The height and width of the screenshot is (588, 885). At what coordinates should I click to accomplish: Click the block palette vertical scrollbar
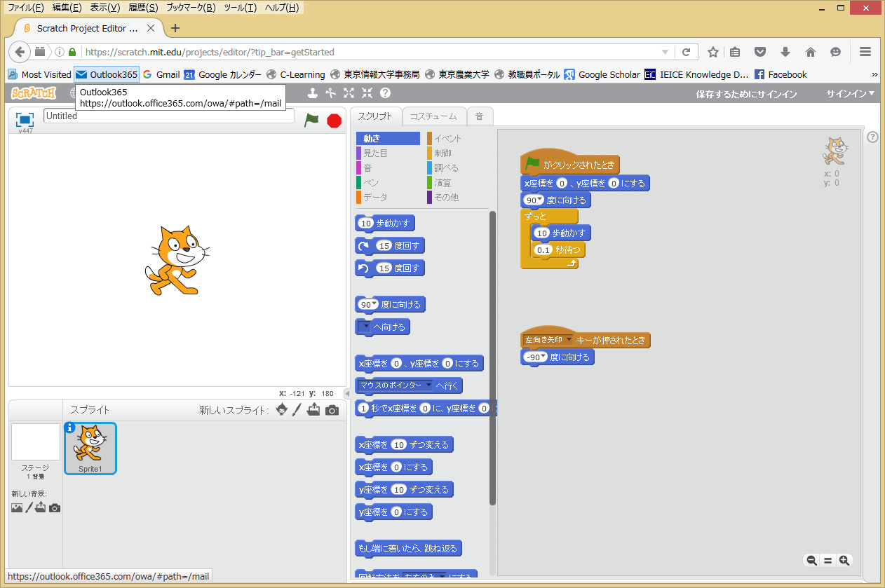(492, 357)
